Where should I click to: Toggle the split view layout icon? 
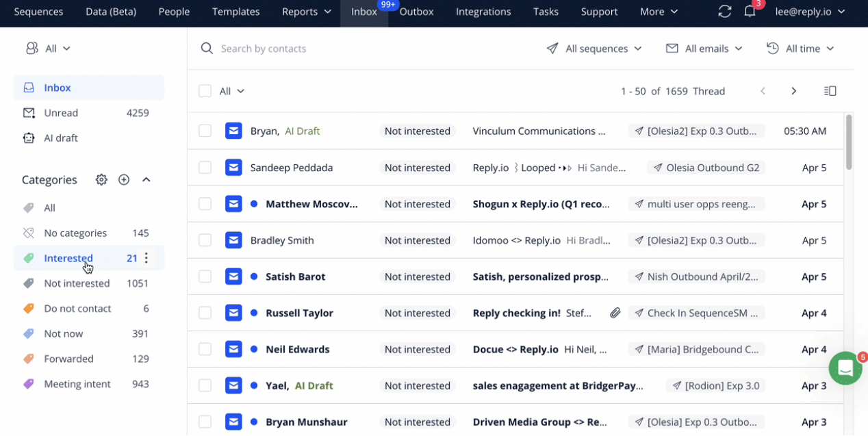pyautogui.click(x=830, y=91)
